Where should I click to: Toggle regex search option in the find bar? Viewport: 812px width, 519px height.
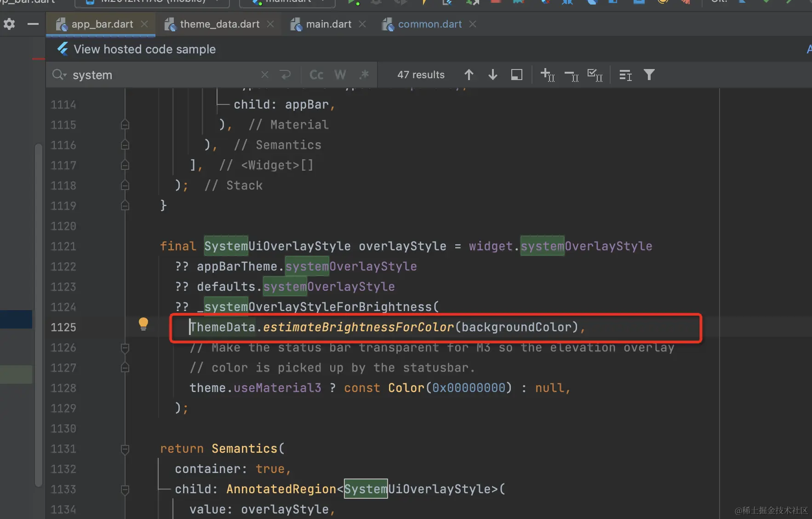point(365,75)
